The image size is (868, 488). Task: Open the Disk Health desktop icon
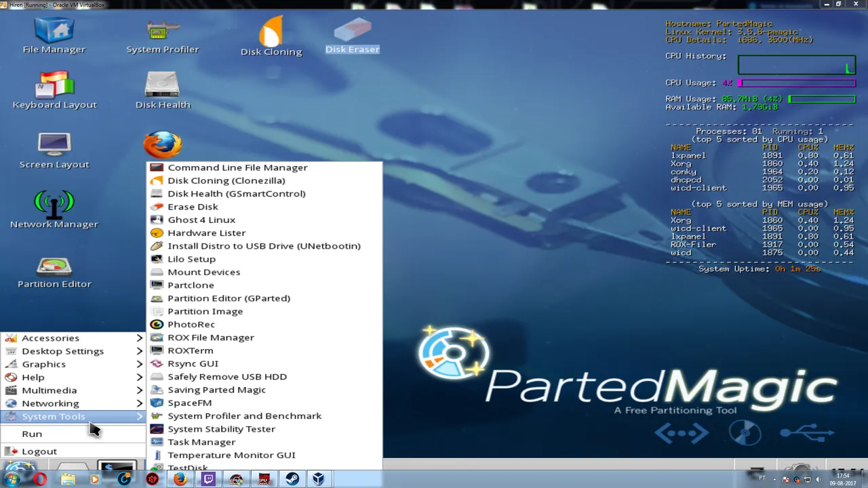163,90
